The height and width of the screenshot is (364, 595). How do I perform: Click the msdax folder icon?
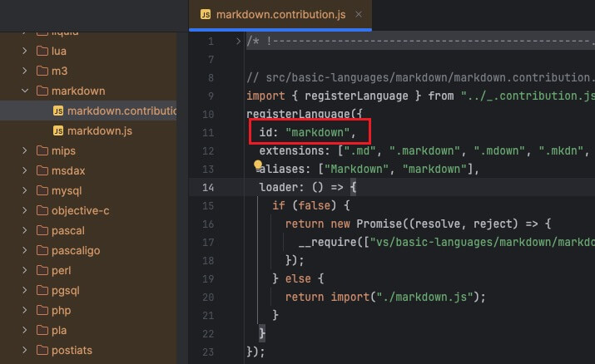click(x=42, y=170)
